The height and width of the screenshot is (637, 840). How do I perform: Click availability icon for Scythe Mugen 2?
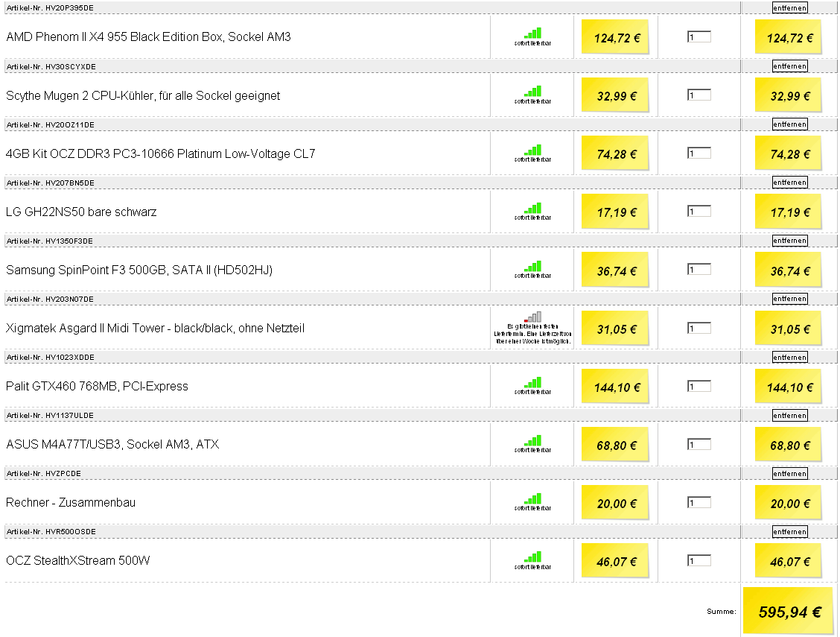(533, 92)
